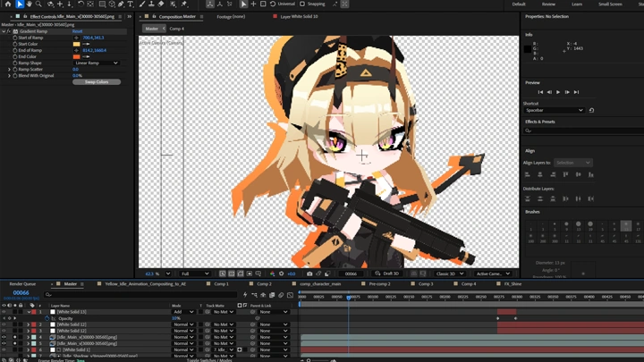Open the Comp 1 timeline tab

point(222,284)
